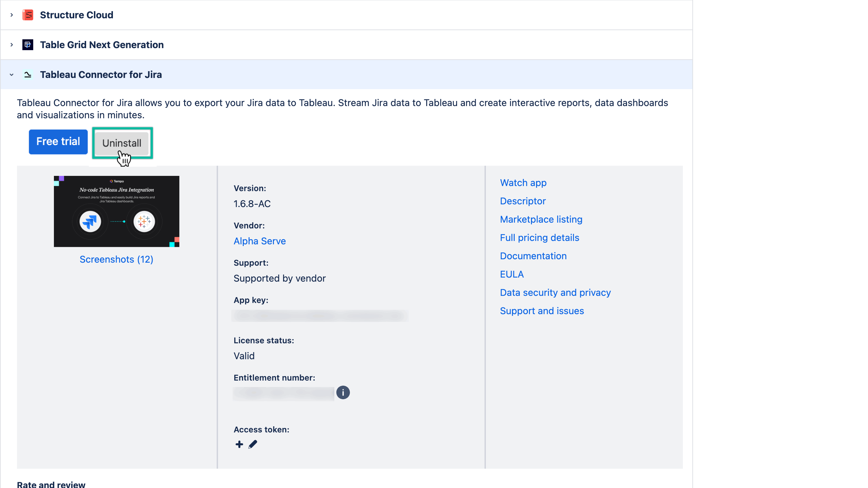This screenshot has height=488, width=868.
Task: Uninstall the Tableau Connector app
Action: click(x=122, y=143)
